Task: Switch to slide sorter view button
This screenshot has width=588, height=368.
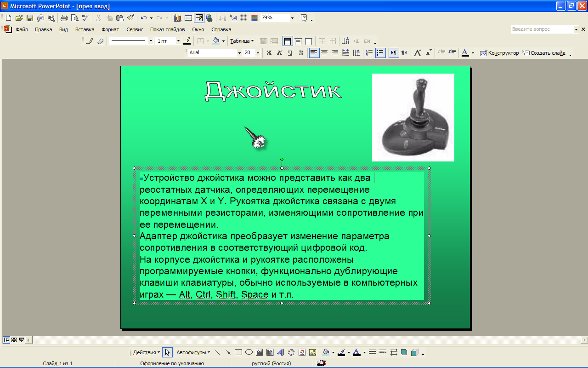Action: point(14,340)
